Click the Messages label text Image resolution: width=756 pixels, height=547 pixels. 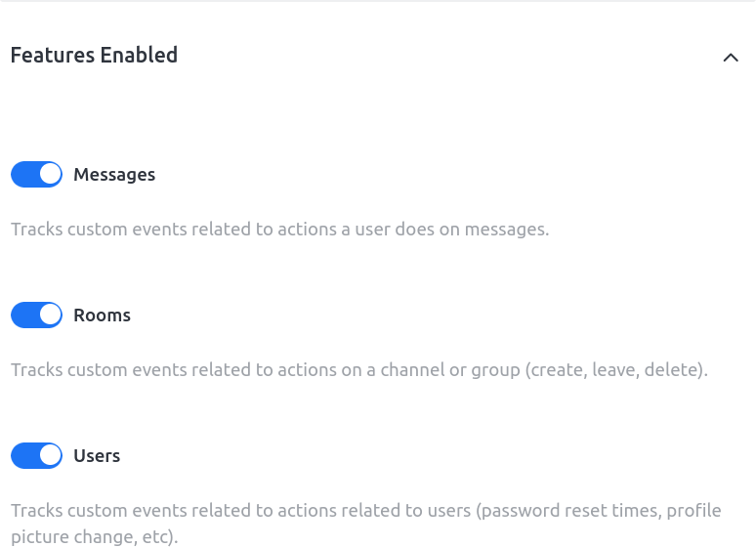[114, 175]
